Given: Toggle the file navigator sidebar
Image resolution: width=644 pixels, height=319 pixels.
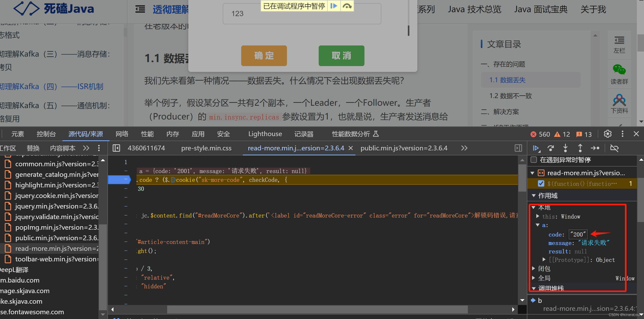Looking at the screenshot, I should click(x=116, y=148).
